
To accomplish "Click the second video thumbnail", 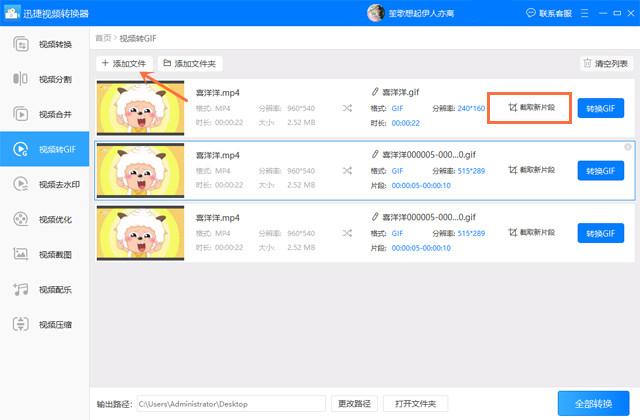I will (140, 170).
